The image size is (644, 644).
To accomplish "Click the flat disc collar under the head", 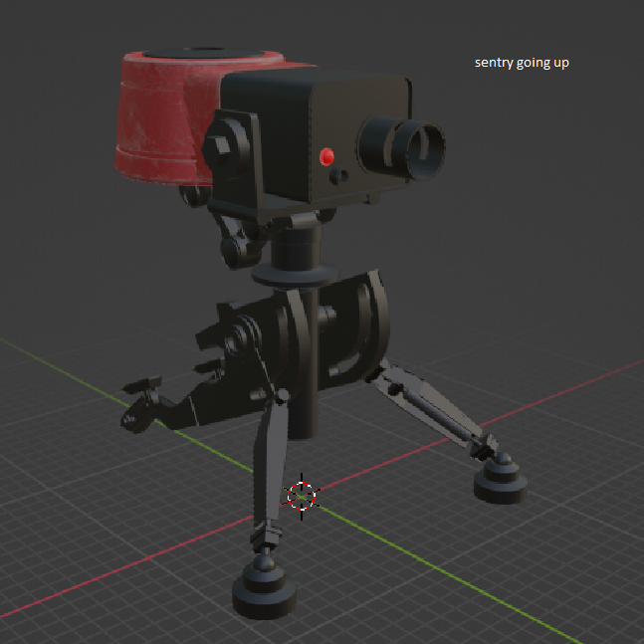I will (295, 275).
